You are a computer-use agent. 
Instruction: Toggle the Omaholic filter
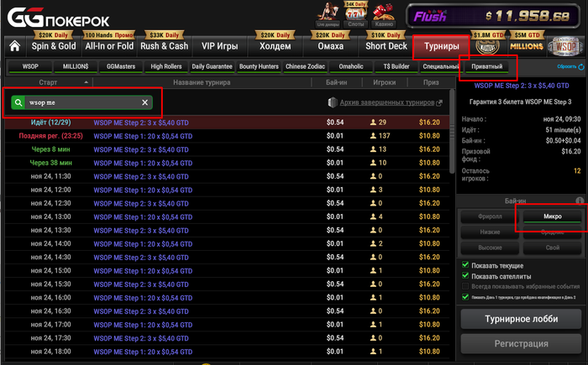coord(351,66)
